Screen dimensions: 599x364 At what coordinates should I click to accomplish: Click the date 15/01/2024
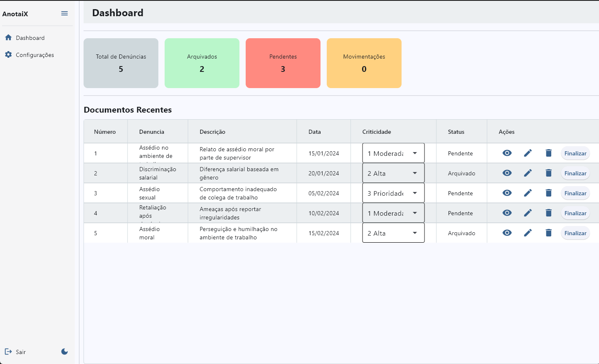324,153
